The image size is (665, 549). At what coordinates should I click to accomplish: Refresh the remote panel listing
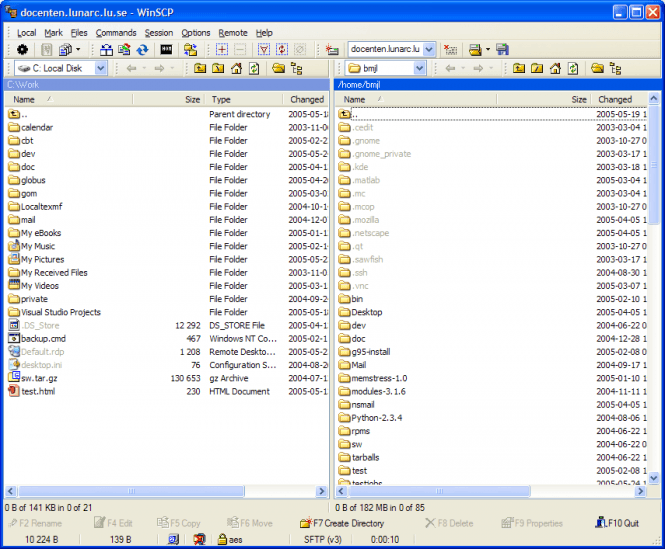pyautogui.click(x=573, y=68)
